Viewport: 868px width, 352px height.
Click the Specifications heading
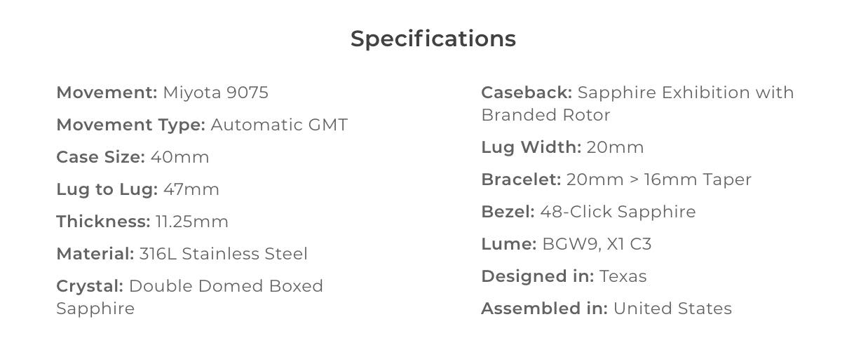(433, 39)
